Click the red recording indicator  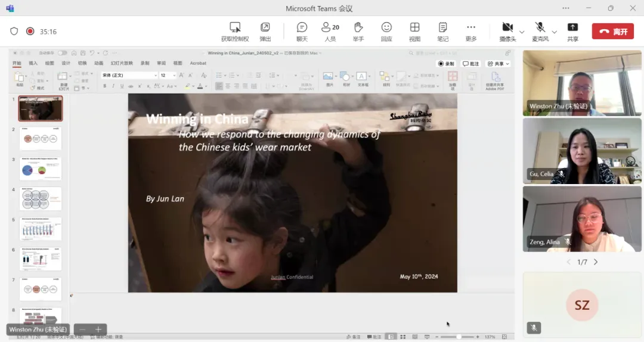30,31
